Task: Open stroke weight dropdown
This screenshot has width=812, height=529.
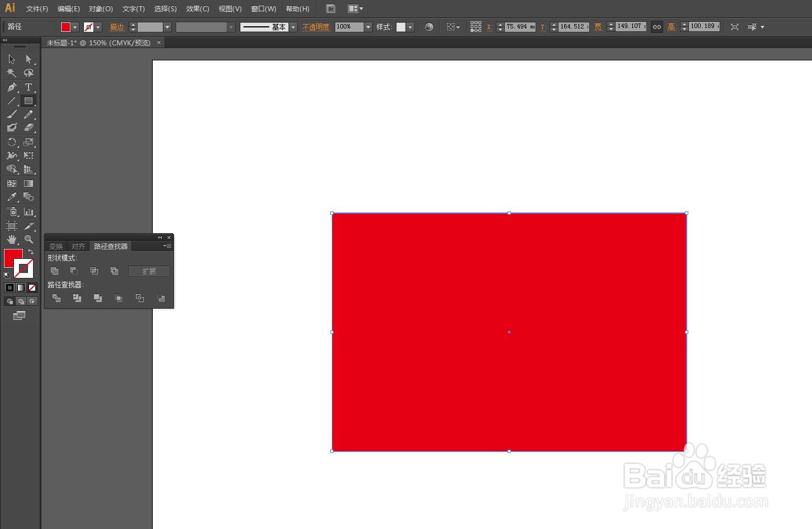Action: click(167, 27)
